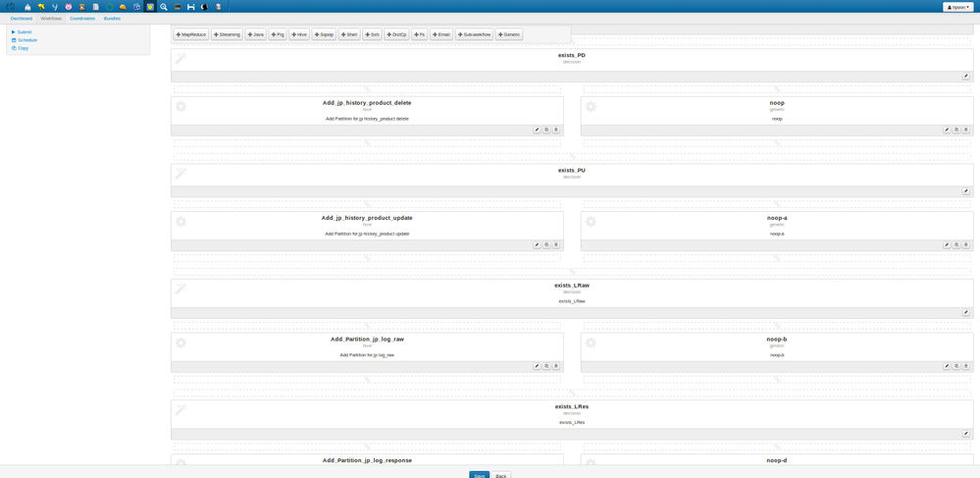Open the Oozie editor icon highlighted in top bar

point(150,7)
